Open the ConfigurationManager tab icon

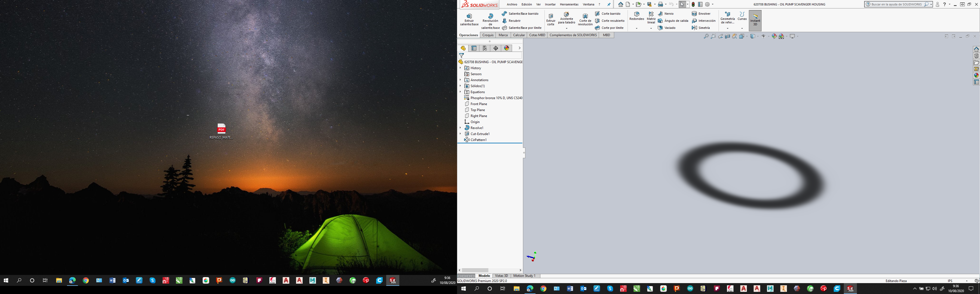click(x=485, y=48)
